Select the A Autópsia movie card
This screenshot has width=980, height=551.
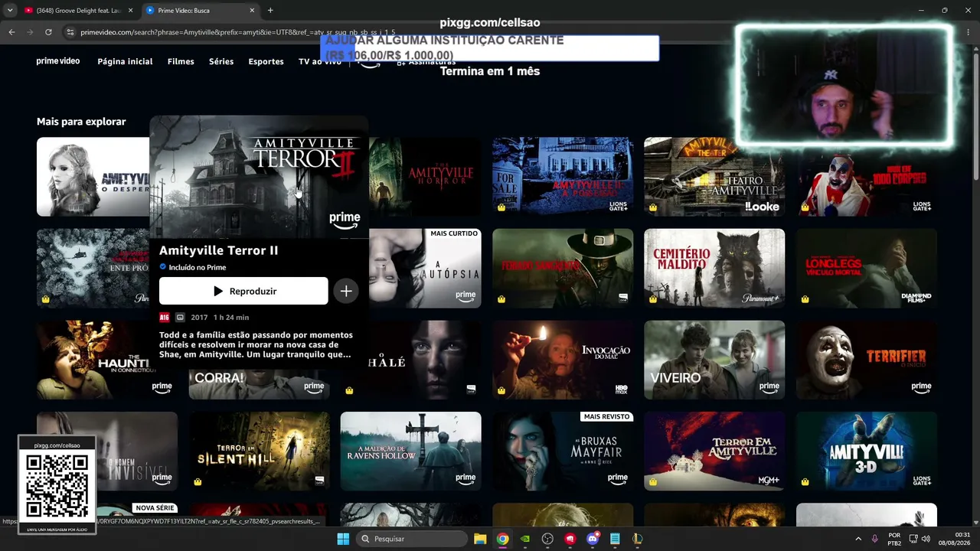(425, 268)
